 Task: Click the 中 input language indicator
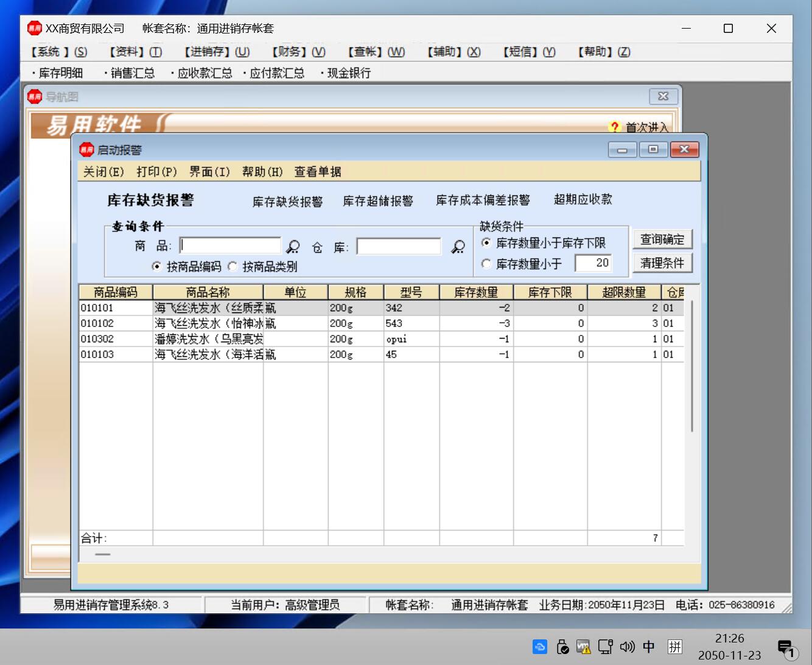(649, 647)
